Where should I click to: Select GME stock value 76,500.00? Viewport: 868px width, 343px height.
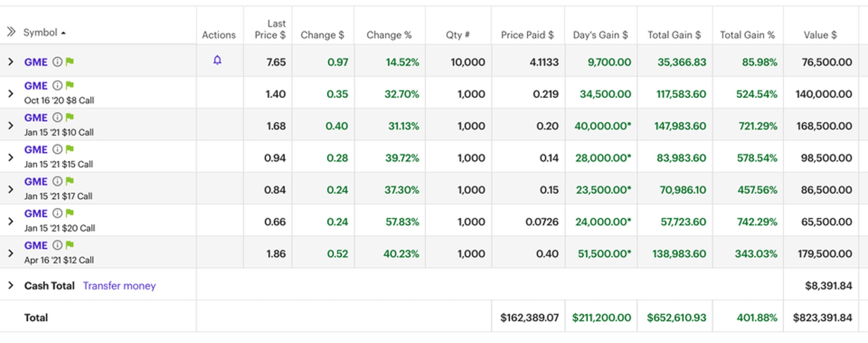click(827, 62)
